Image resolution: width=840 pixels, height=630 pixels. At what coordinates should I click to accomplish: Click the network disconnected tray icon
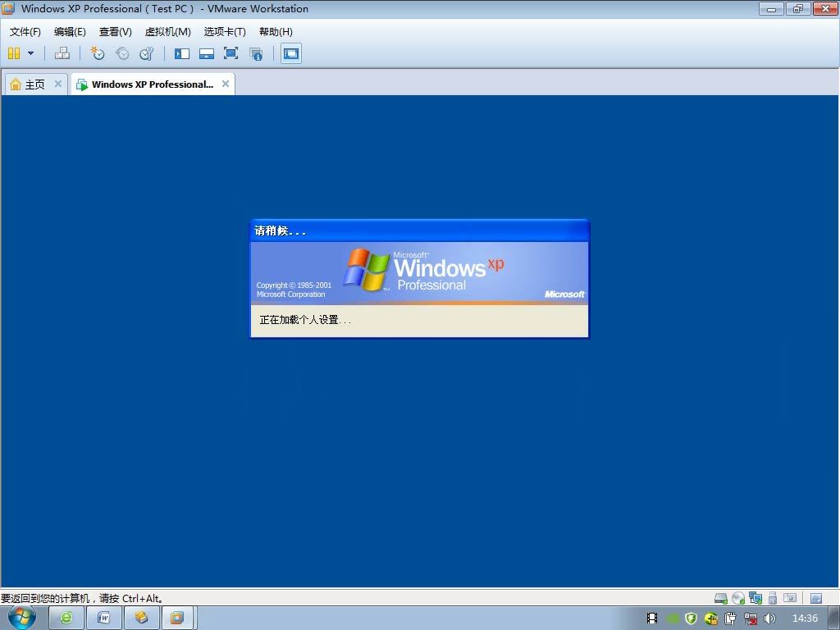click(x=751, y=619)
